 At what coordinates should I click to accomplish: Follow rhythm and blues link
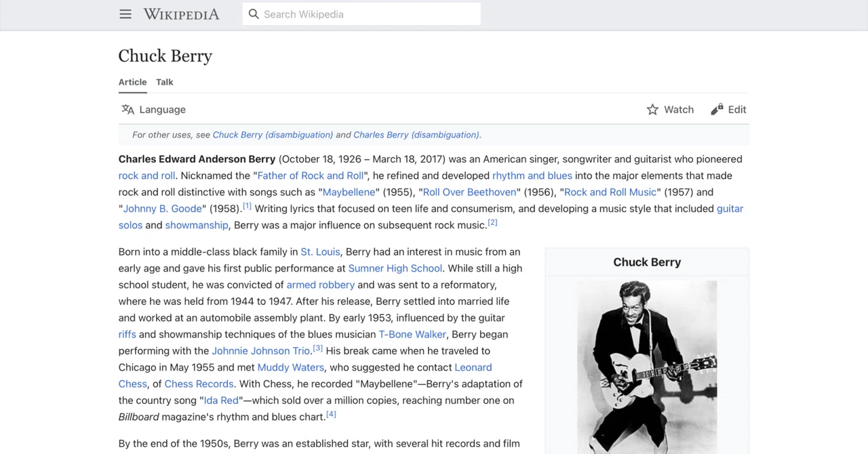coord(532,176)
